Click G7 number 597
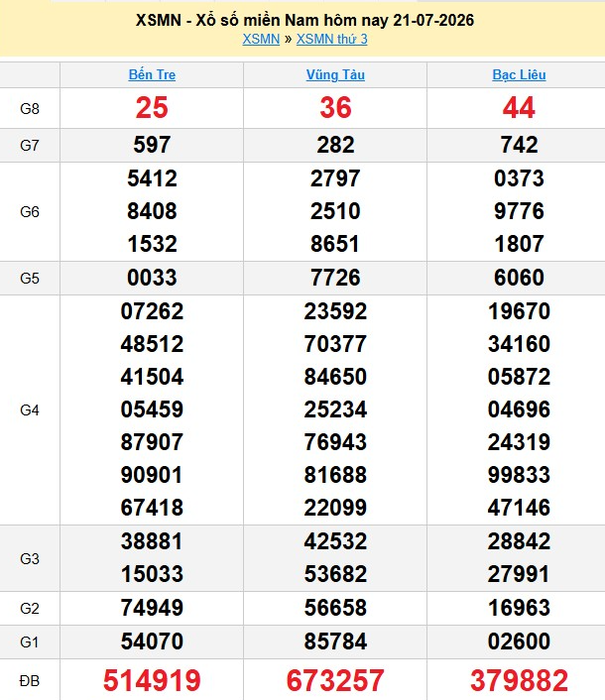605x700 pixels. [x=152, y=145]
